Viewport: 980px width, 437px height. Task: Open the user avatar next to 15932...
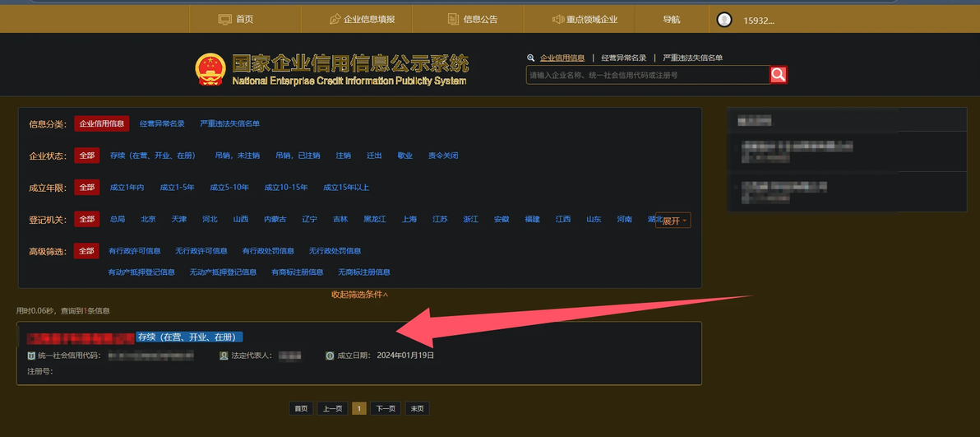(x=724, y=20)
